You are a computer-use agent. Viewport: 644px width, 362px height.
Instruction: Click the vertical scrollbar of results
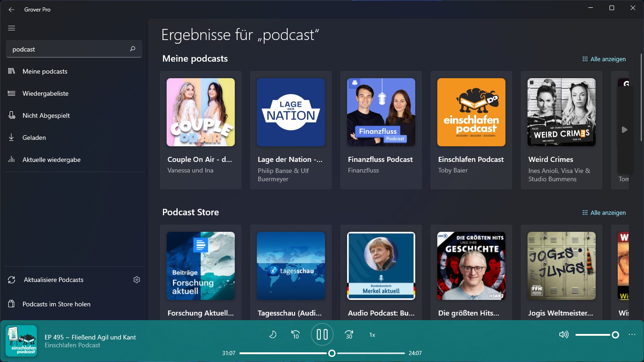pyautogui.click(x=641, y=98)
